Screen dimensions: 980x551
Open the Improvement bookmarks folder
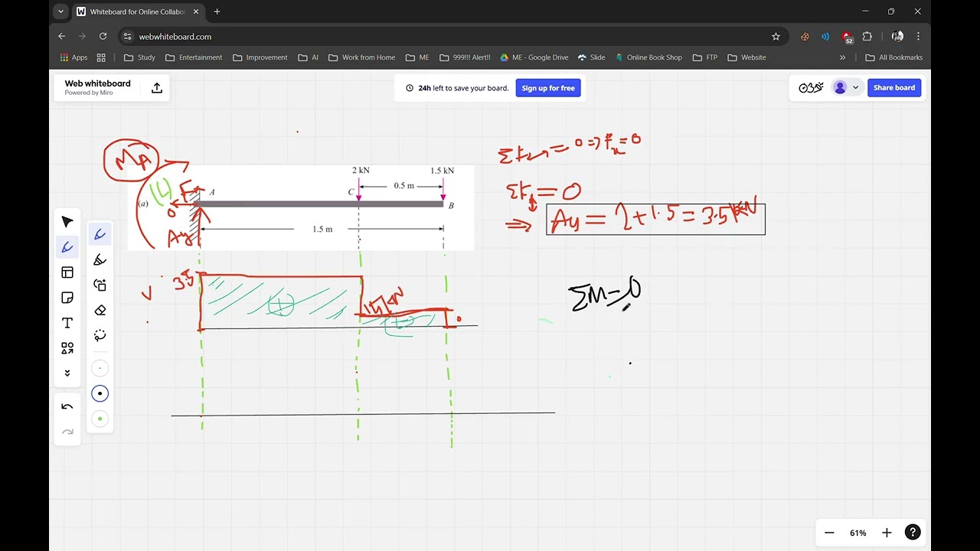tap(260, 57)
